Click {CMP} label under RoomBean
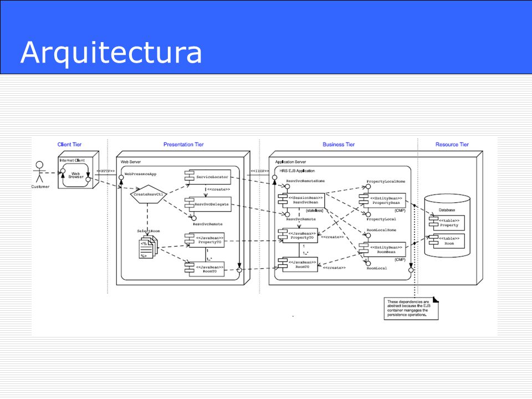Viewport: 532px width, 399px height. pos(400,259)
